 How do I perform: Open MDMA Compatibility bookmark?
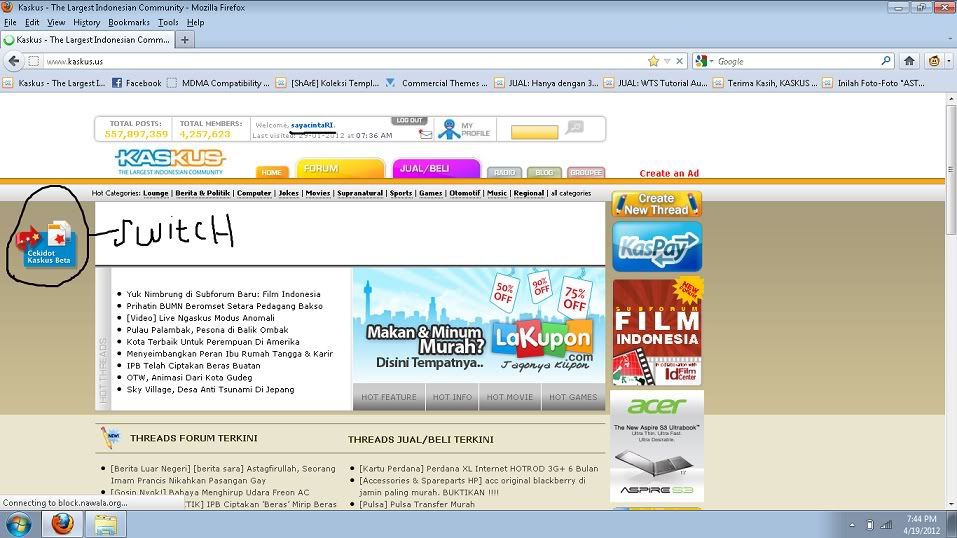coord(218,83)
